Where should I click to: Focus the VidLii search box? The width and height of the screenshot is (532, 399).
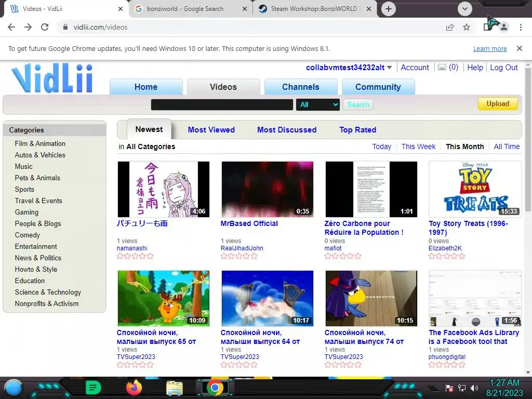(222, 104)
